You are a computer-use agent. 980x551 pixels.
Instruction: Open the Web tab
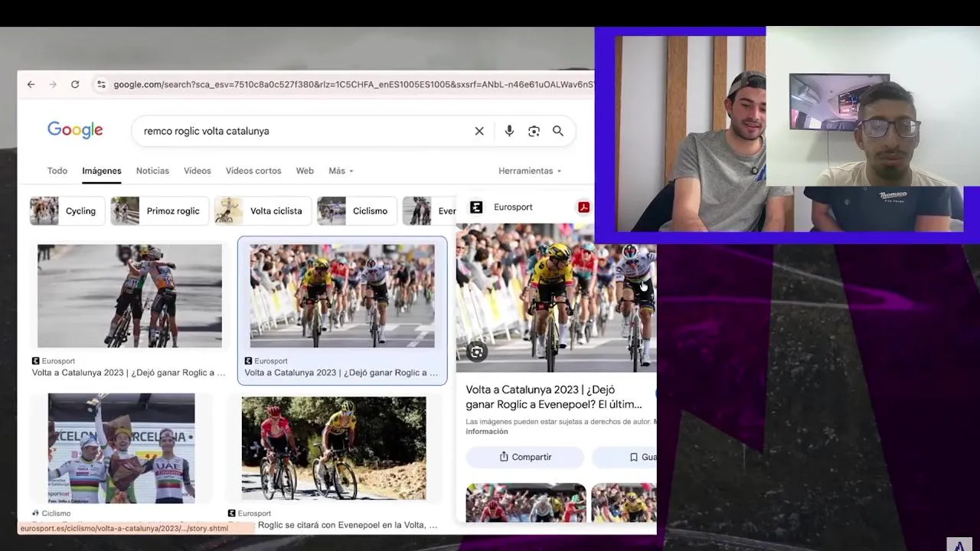[x=305, y=171]
